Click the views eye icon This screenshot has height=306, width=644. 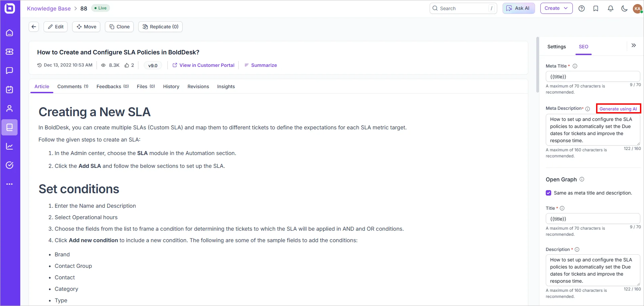103,65
